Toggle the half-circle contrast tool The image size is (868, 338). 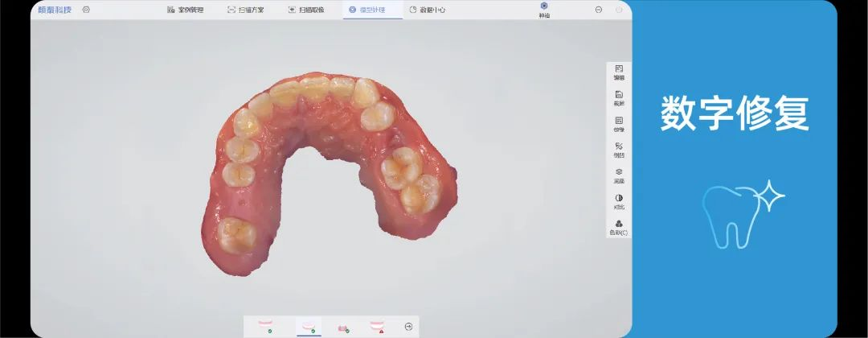[619, 201]
